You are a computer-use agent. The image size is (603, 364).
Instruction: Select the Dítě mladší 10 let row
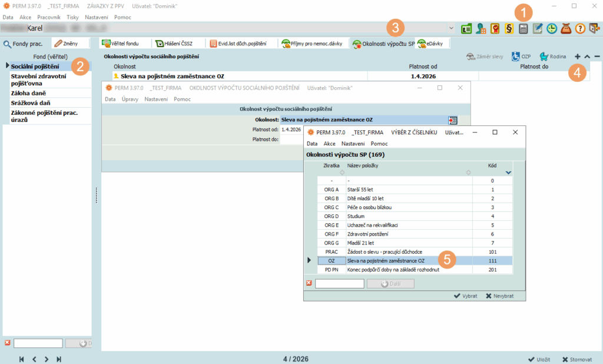pyautogui.click(x=415, y=198)
